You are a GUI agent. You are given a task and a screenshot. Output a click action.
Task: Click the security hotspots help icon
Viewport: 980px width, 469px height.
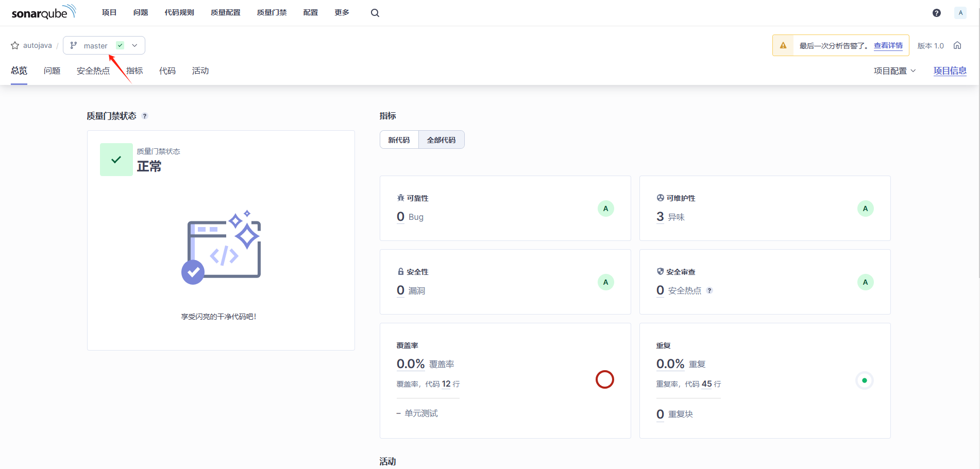[x=709, y=290]
